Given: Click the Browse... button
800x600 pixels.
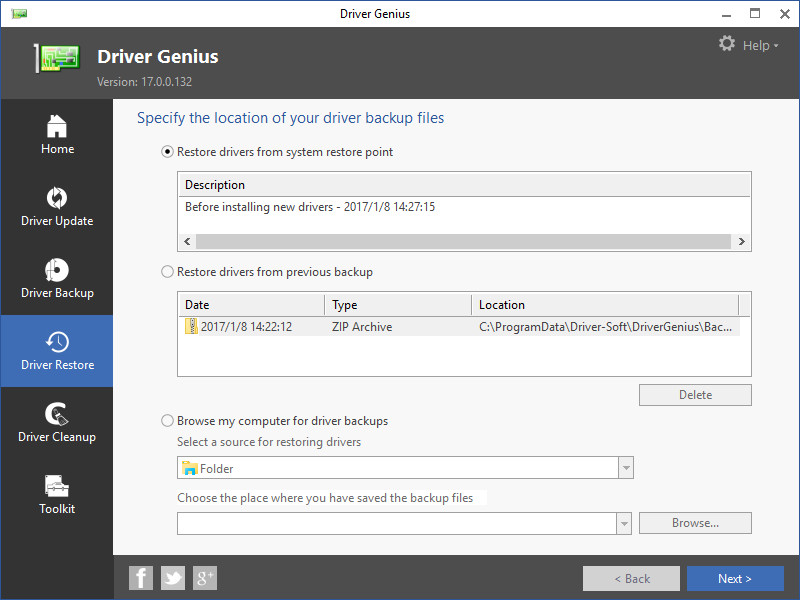Looking at the screenshot, I should [695, 523].
